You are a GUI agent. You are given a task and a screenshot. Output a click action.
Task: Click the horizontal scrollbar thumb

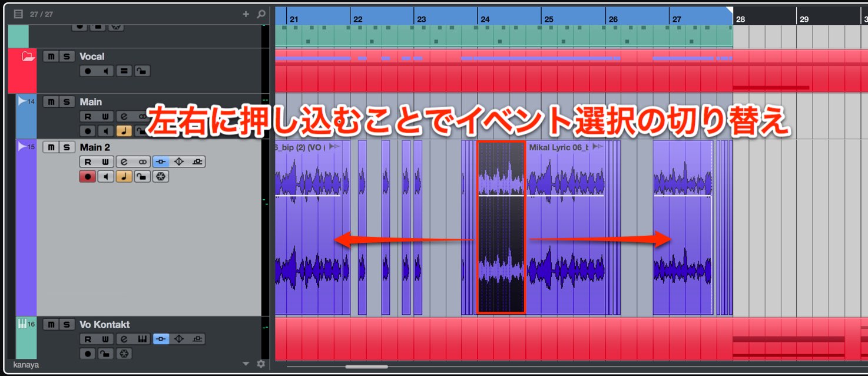pos(366,367)
